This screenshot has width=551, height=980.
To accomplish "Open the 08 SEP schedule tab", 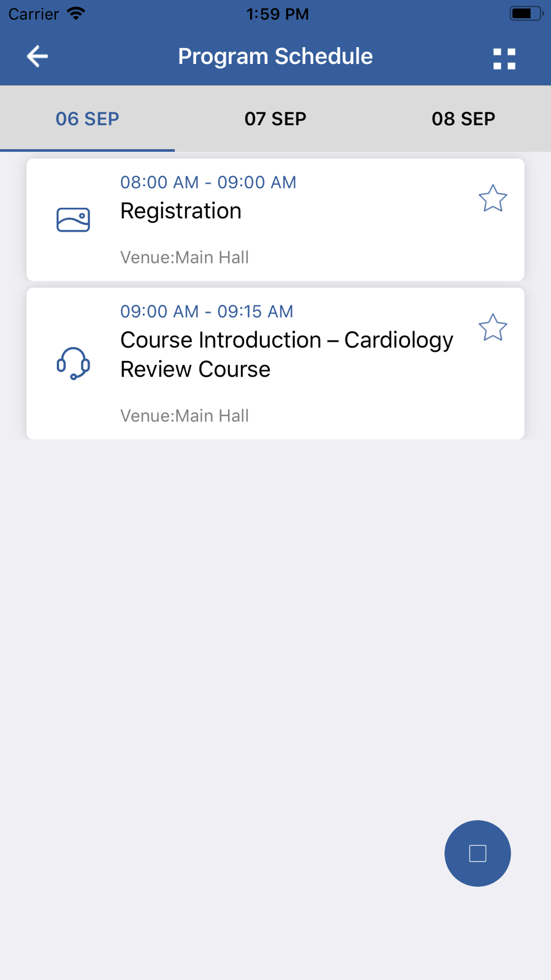I will [x=463, y=119].
